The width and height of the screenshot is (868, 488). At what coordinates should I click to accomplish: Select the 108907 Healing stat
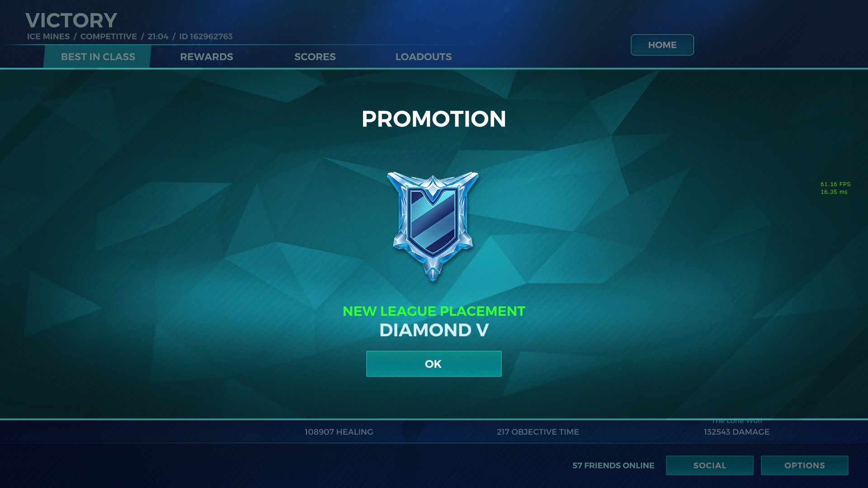pyautogui.click(x=339, y=432)
